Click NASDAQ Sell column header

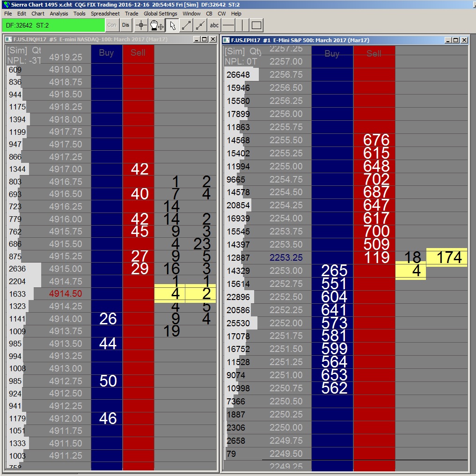click(138, 53)
